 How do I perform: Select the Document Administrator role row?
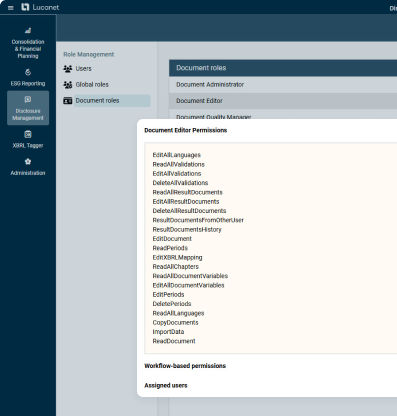(x=283, y=85)
